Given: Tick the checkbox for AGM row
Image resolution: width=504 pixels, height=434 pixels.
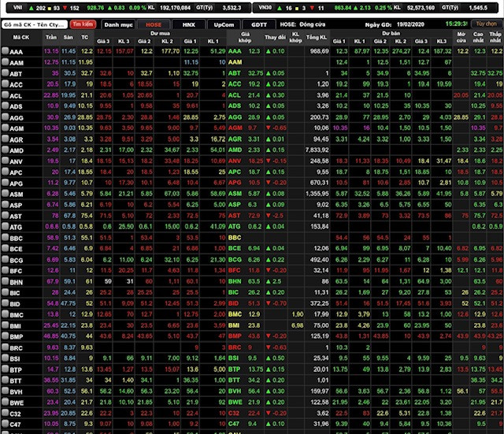Looking at the screenshot, I should 5,128.
